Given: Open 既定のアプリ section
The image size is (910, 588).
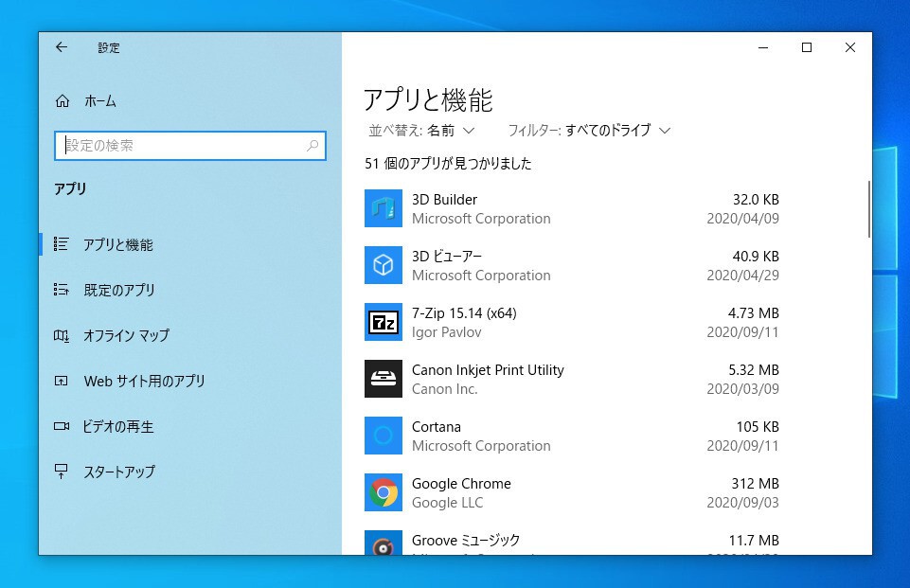Looking at the screenshot, I should (x=118, y=290).
